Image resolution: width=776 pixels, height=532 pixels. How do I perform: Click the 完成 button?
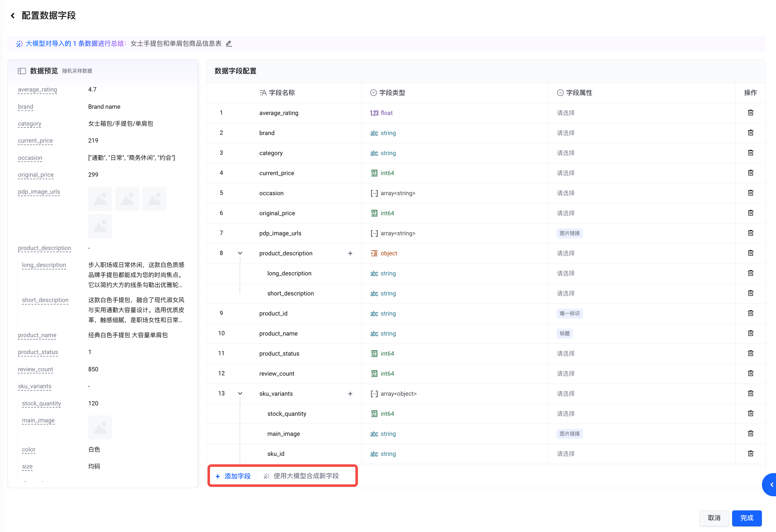(746, 518)
